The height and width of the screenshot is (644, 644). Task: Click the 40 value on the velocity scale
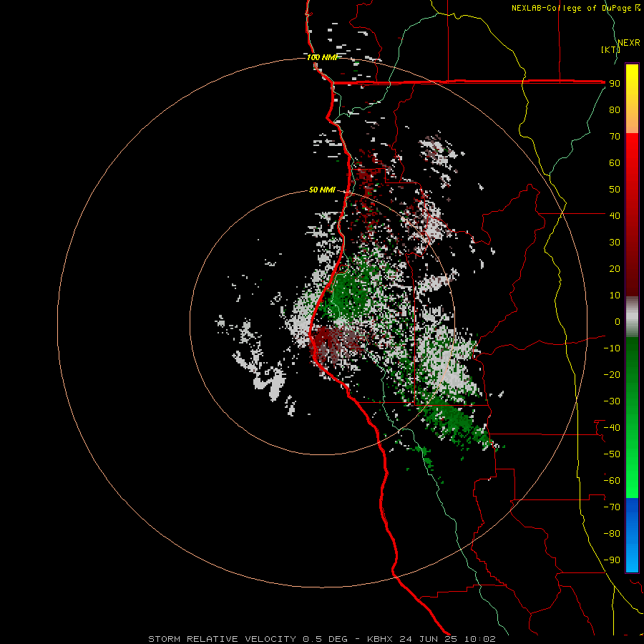click(615, 215)
